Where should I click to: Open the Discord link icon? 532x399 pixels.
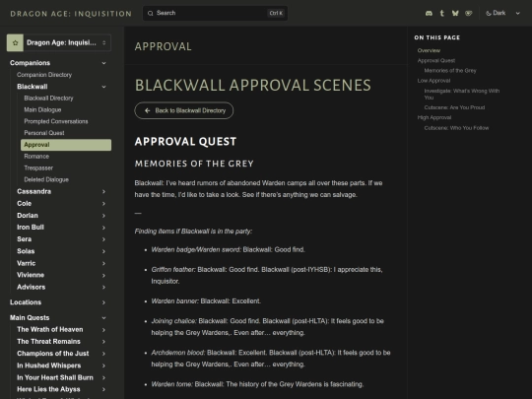point(429,13)
